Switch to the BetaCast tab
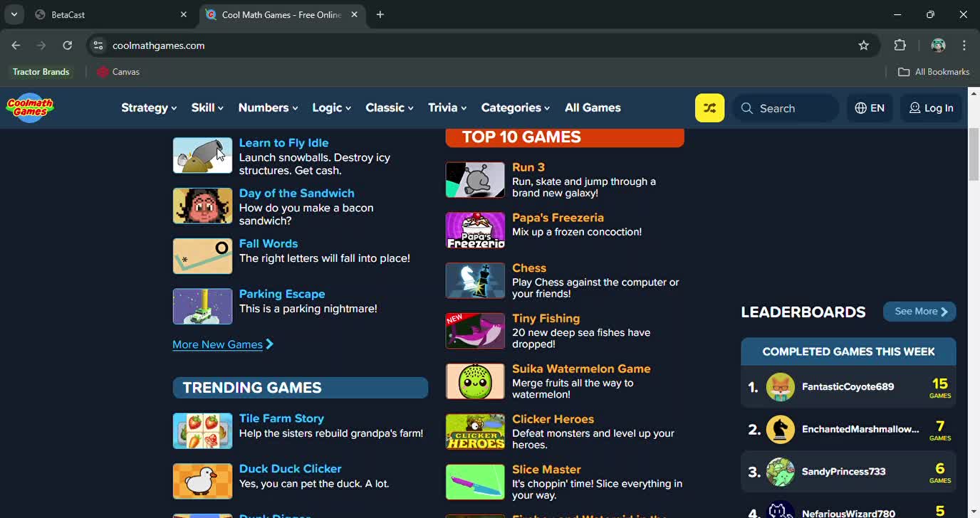 [x=110, y=15]
